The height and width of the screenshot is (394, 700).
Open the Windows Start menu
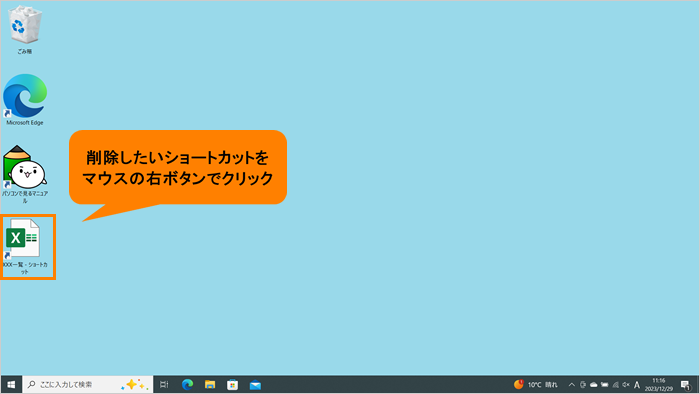pyautogui.click(x=11, y=384)
